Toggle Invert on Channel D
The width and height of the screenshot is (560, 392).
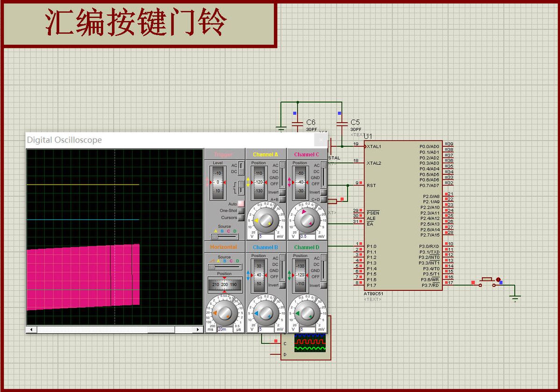coord(323,285)
